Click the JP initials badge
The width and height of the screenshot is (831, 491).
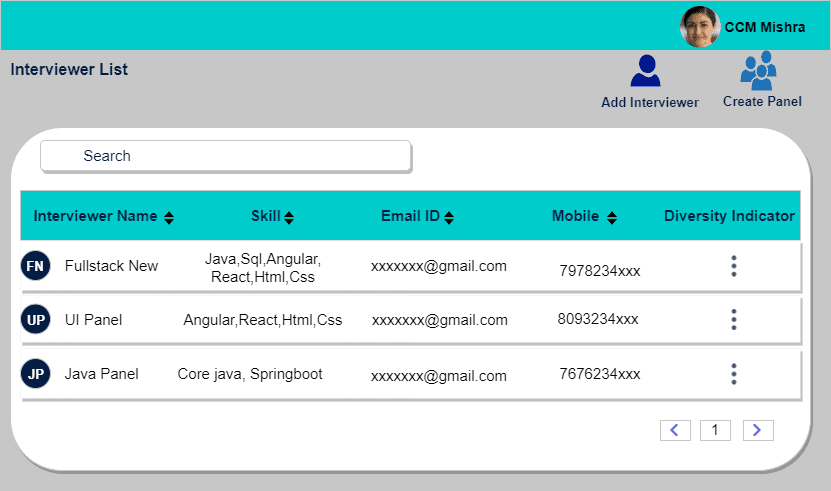tap(36, 374)
